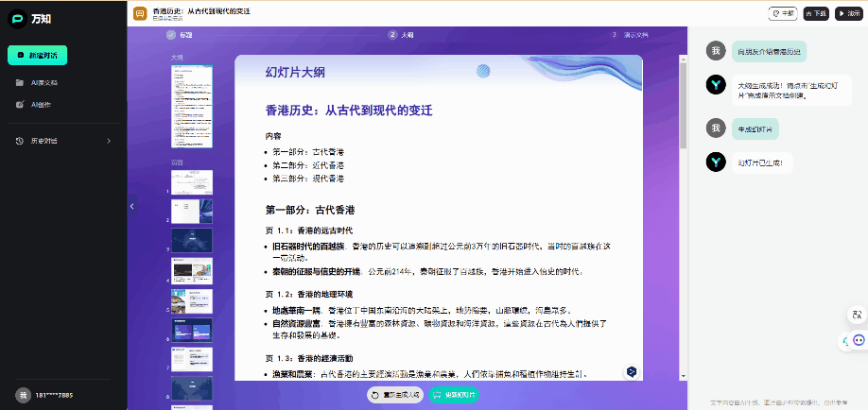Screen dimensions: 868x410
Task: Open the AI创作 writing tool
Action: tap(40, 104)
